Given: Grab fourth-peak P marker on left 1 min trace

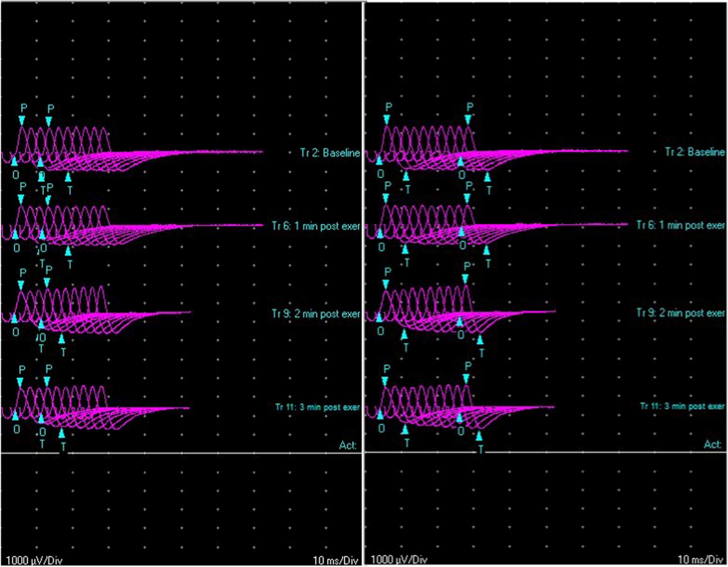Looking at the screenshot, I should (x=48, y=201).
